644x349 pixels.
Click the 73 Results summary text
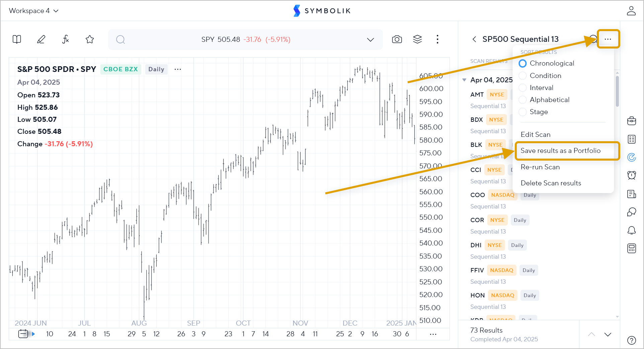pyautogui.click(x=486, y=330)
